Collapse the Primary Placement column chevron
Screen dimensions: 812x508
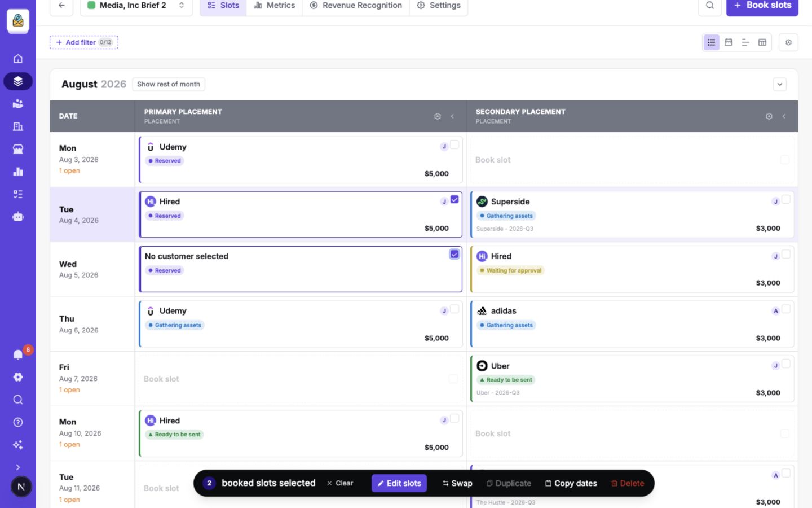452,116
